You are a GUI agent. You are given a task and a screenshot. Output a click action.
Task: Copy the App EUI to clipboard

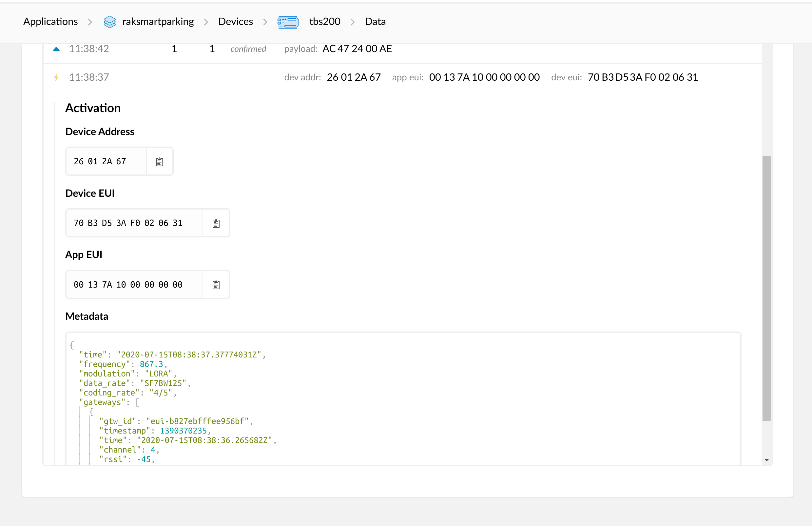pos(216,285)
